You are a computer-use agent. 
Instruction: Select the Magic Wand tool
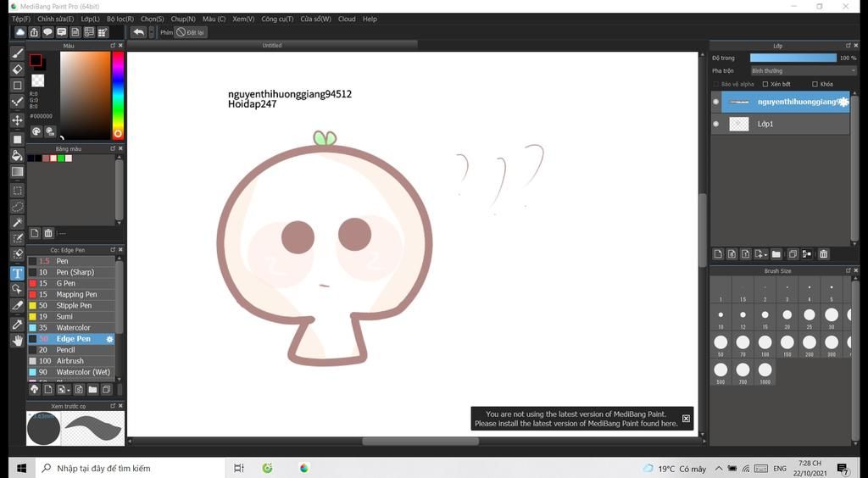tap(17, 222)
